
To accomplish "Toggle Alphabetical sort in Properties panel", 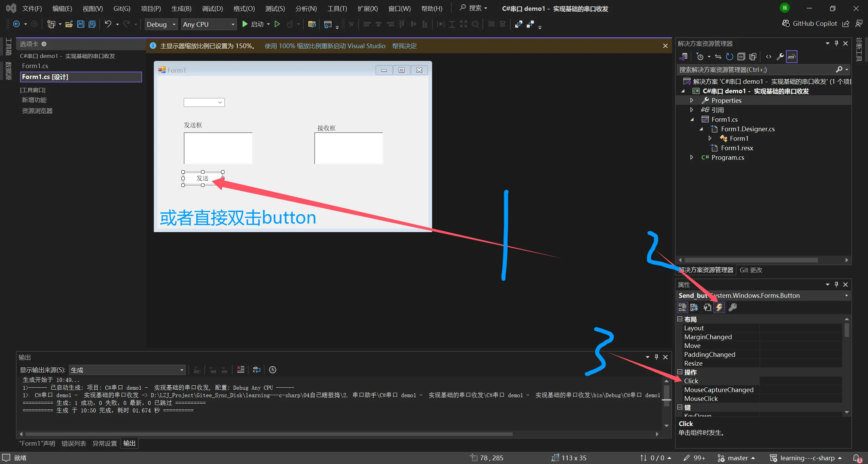I will click(x=694, y=308).
